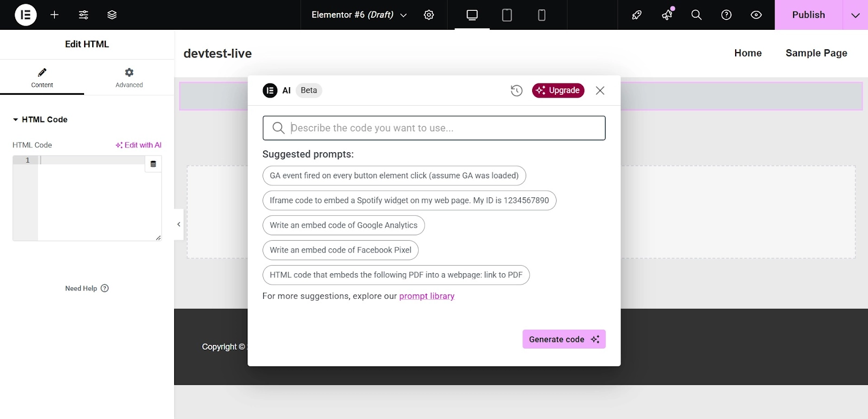
Task: Click the Publish button
Action: click(808, 15)
